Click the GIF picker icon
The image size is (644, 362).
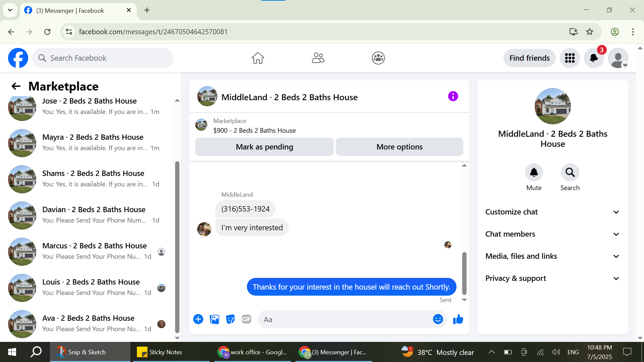247,319
